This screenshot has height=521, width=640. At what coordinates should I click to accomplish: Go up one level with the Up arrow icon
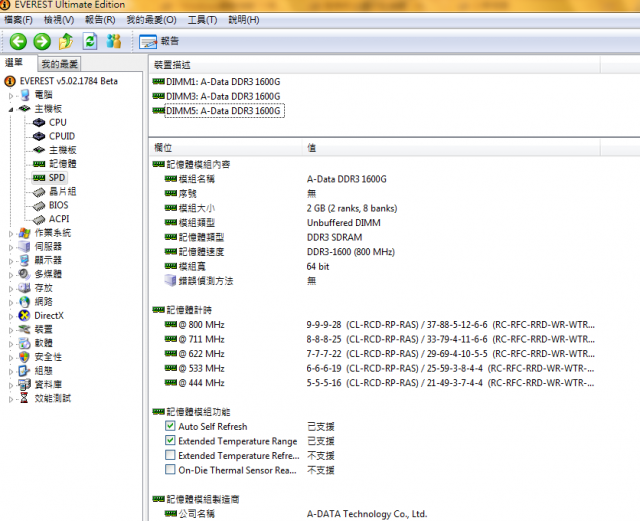click(x=66, y=41)
